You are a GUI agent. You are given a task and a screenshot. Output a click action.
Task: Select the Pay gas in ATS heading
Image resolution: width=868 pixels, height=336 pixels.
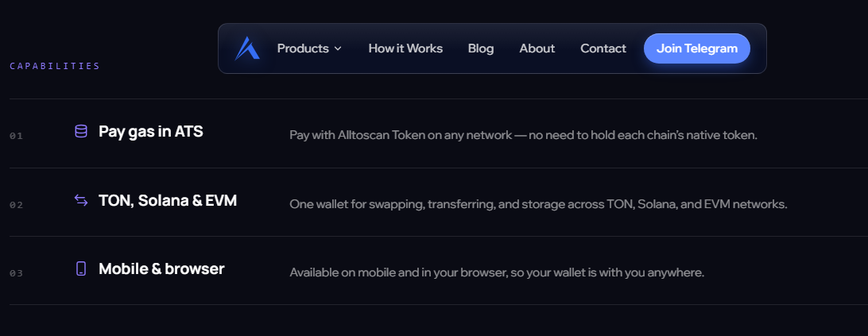coord(150,132)
